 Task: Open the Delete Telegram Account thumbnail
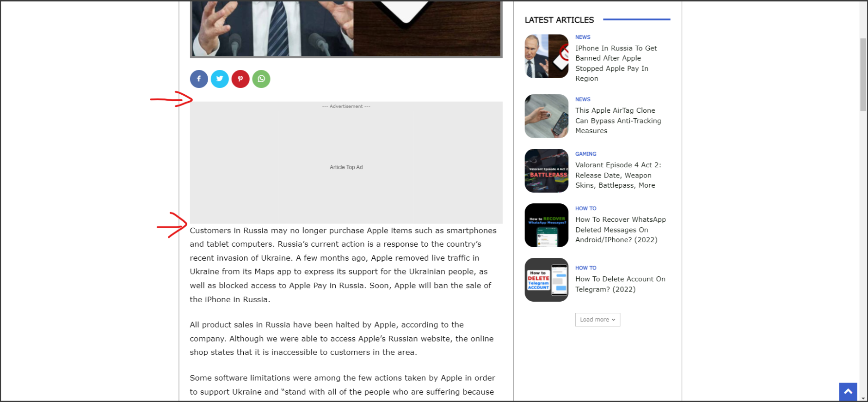click(547, 280)
